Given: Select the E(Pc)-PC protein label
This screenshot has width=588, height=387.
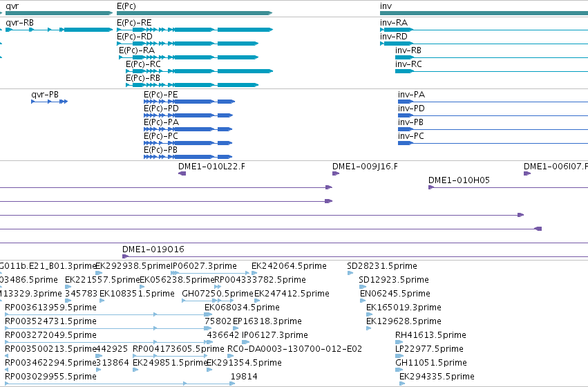Looking at the screenshot, I should click(161, 136).
